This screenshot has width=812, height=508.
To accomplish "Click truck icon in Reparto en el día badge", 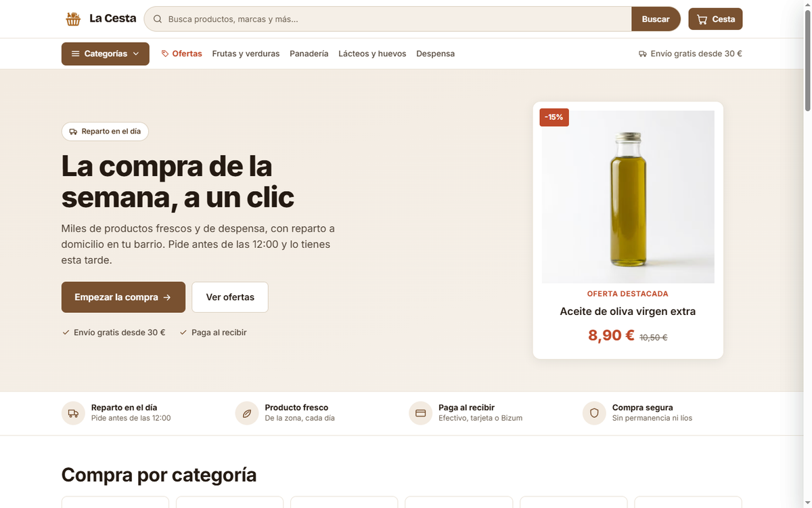I will (x=73, y=131).
